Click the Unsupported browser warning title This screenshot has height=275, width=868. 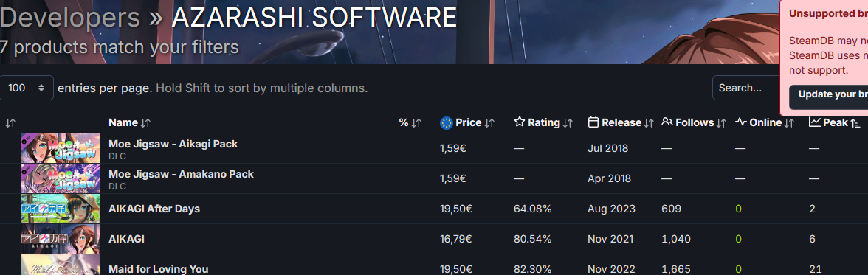828,14
